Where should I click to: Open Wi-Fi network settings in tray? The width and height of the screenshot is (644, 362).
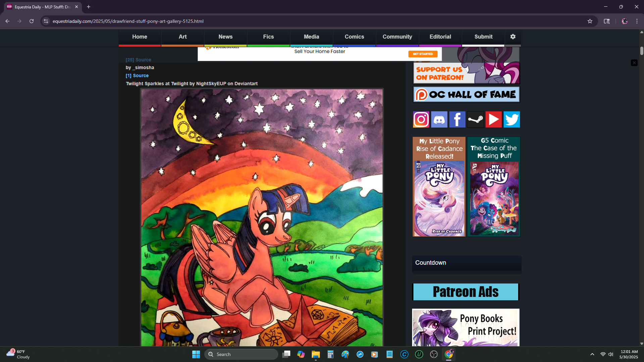(x=603, y=354)
